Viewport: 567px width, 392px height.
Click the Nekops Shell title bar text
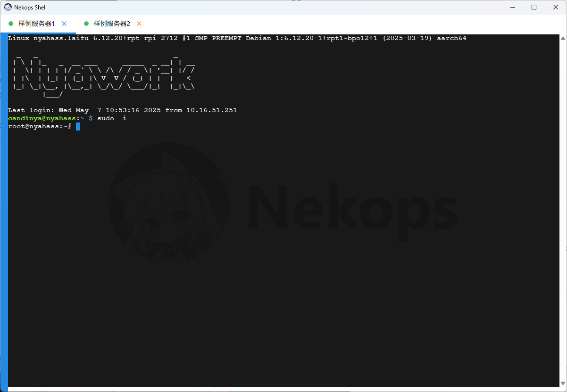click(30, 8)
